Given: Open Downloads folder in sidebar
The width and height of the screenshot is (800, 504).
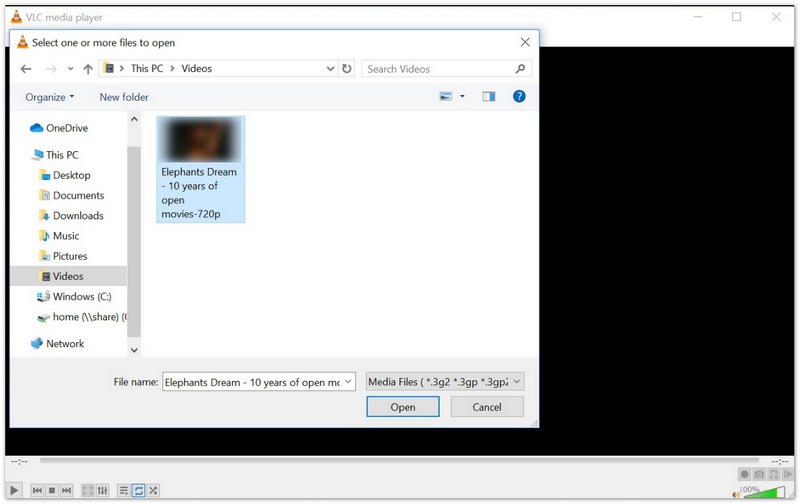Looking at the screenshot, I should click(71, 216).
